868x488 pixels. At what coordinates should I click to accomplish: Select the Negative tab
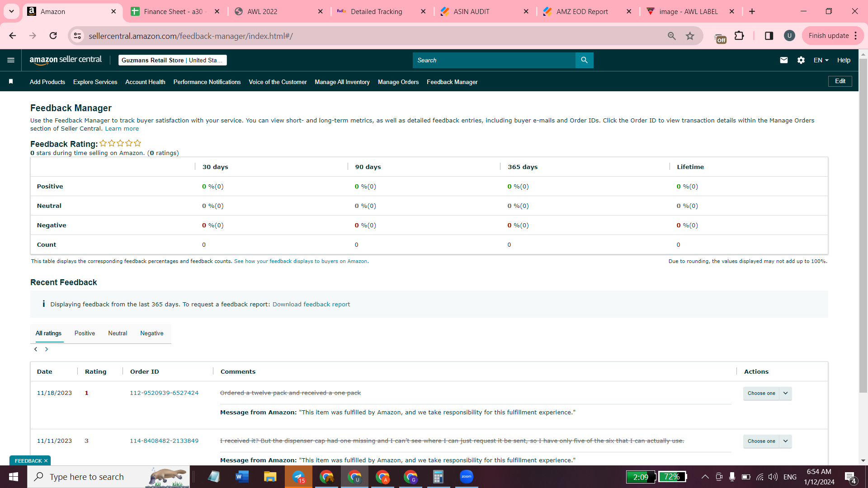[x=152, y=333]
